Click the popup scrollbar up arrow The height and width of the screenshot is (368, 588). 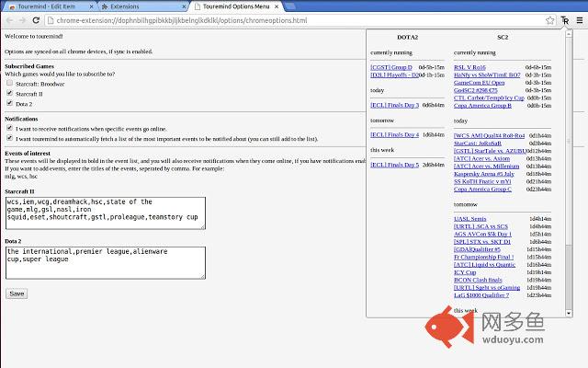click(x=569, y=34)
